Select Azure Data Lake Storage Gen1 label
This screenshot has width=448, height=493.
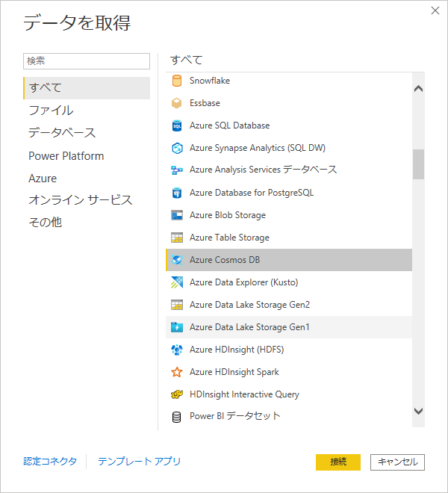click(249, 327)
